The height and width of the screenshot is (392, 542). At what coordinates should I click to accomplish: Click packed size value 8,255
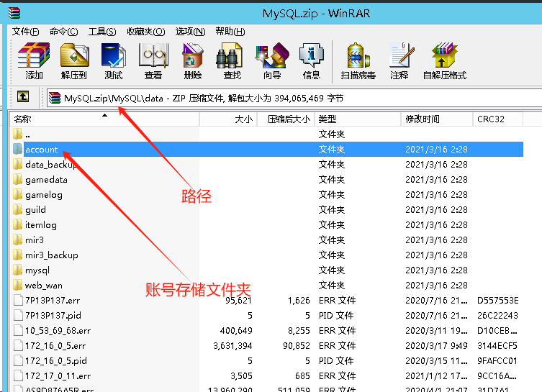299,331
